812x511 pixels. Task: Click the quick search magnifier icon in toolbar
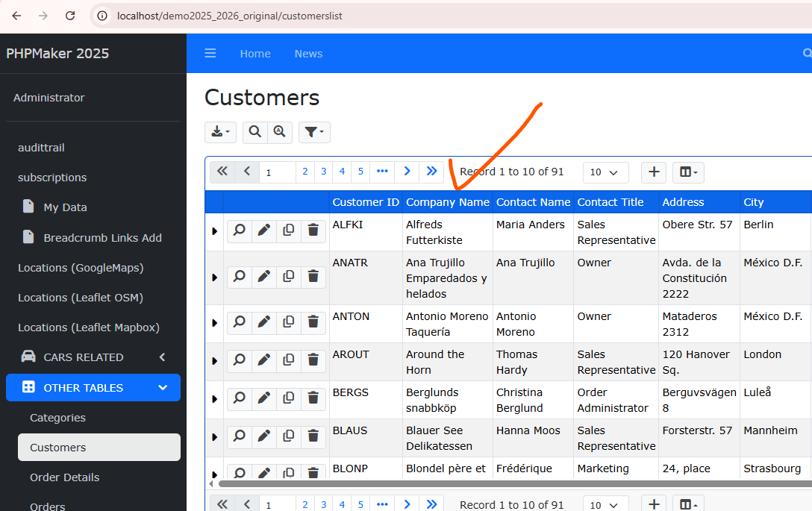pyautogui.click(x=255, y=132)
